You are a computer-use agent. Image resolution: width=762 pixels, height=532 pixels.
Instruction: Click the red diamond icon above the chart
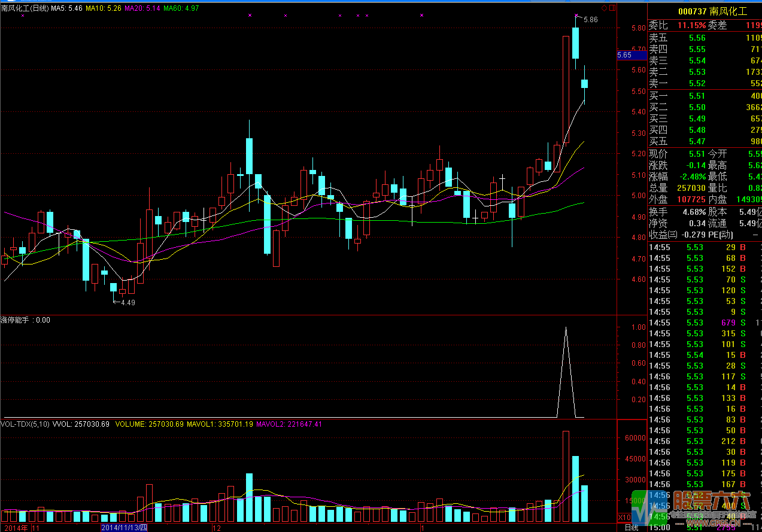click(604, 8)
